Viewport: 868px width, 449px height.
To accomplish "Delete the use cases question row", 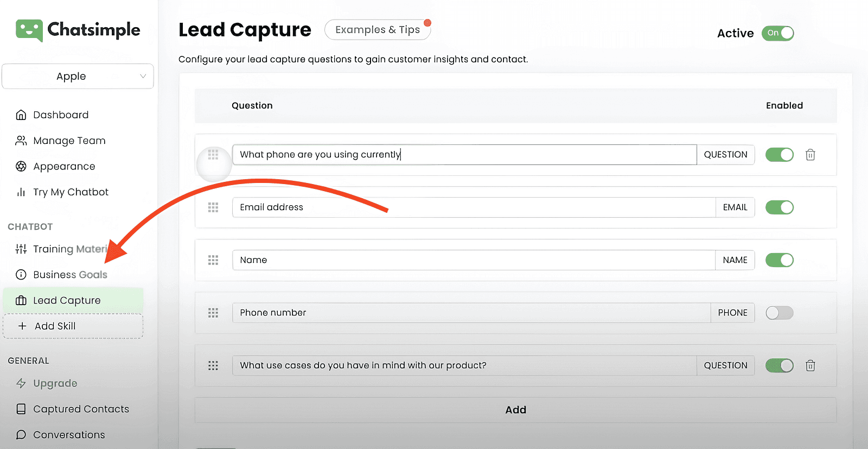I will coord(810,365).
